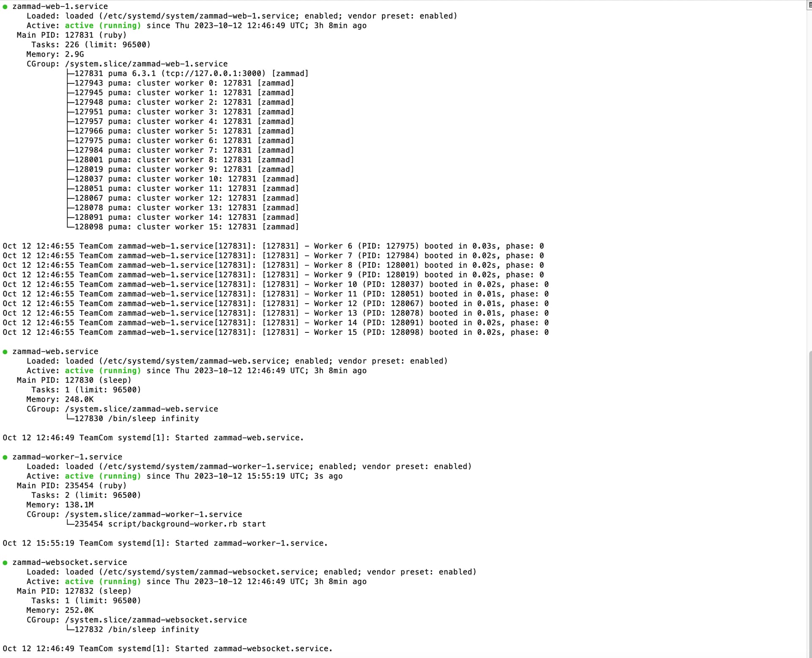Screen dimensions: 812x658
Task: Select the zammad-worker-1.service header line
Action: 67,457
